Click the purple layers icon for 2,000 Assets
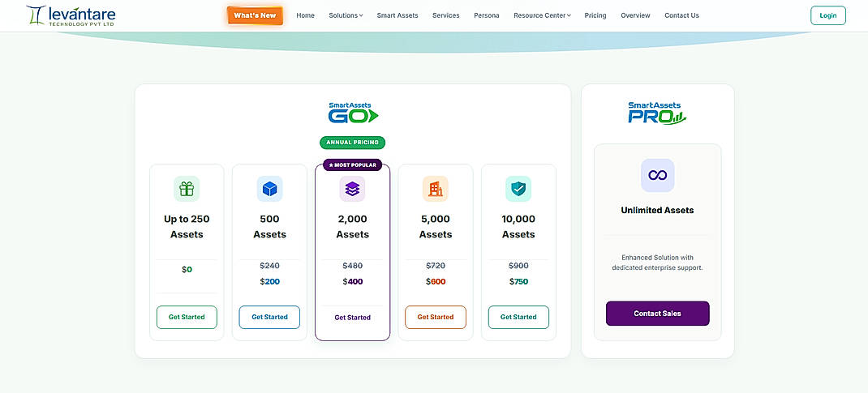This screenshot has height=393, width=868. [x=353, y=189]
